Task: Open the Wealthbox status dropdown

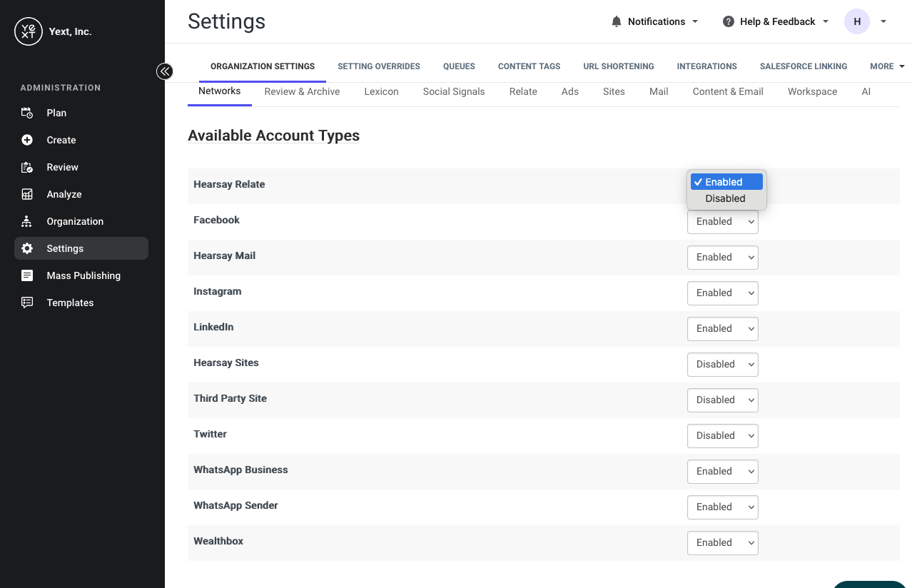Action: (722, 543)
